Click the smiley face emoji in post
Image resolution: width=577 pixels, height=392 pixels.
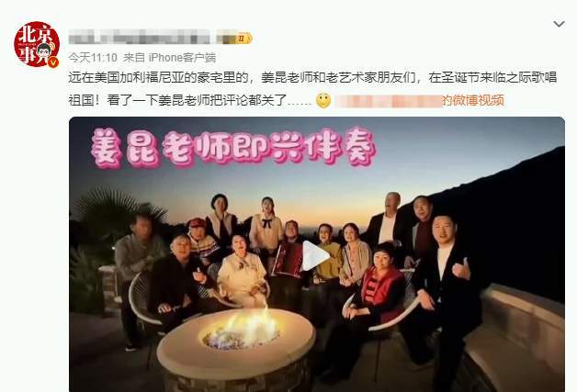coord(323,101)
